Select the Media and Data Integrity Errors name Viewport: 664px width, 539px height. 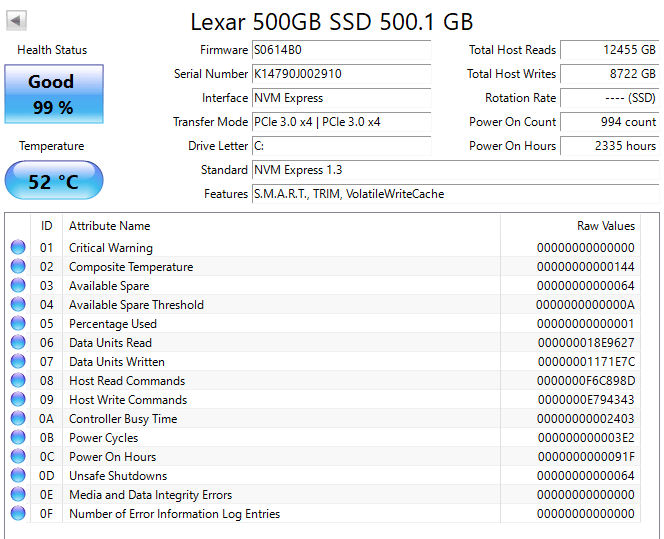(x=150, y=495)
